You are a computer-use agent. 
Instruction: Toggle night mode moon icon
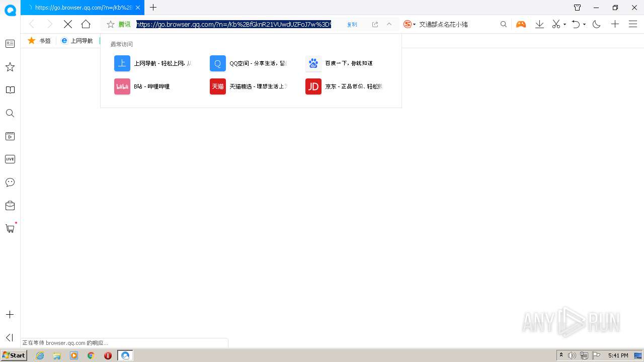click(597, 24)
